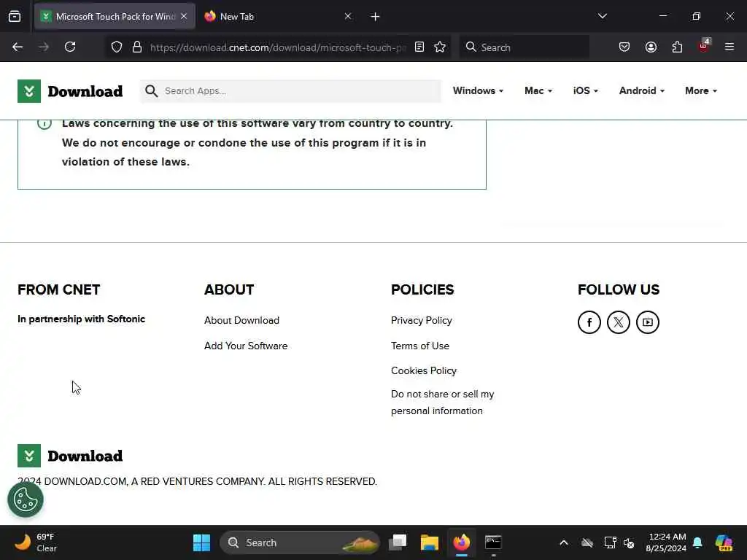Click the muted volume tray icon
Screen dimensions: 747x560
(x=629, y=542)
